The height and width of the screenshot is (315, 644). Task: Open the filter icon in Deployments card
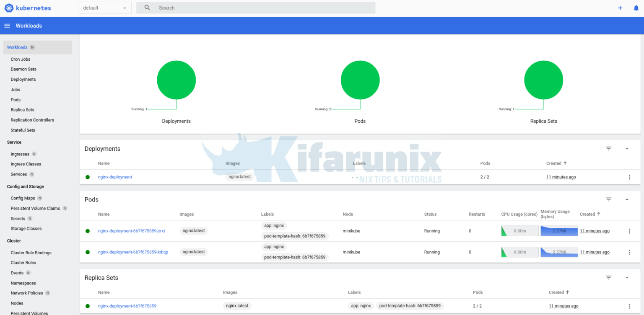pos(609,149)
